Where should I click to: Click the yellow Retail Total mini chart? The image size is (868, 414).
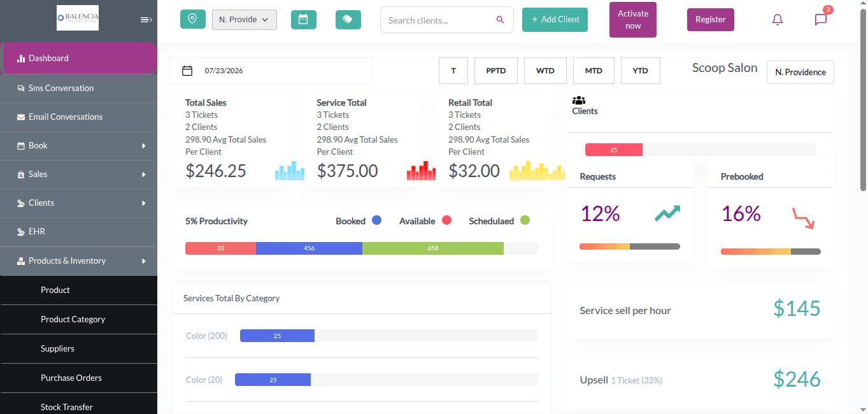[x=537, y=171]
